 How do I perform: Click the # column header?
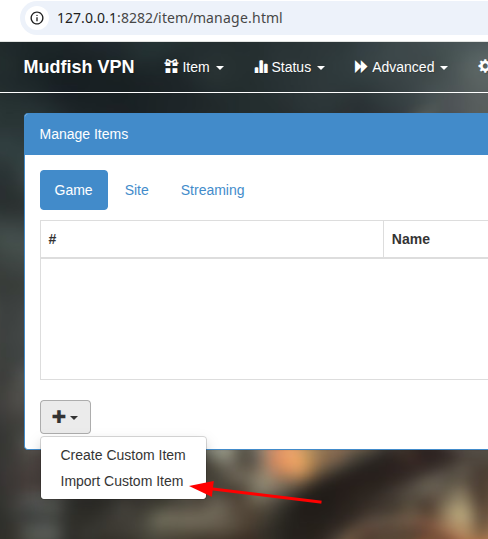click(212, 239)
